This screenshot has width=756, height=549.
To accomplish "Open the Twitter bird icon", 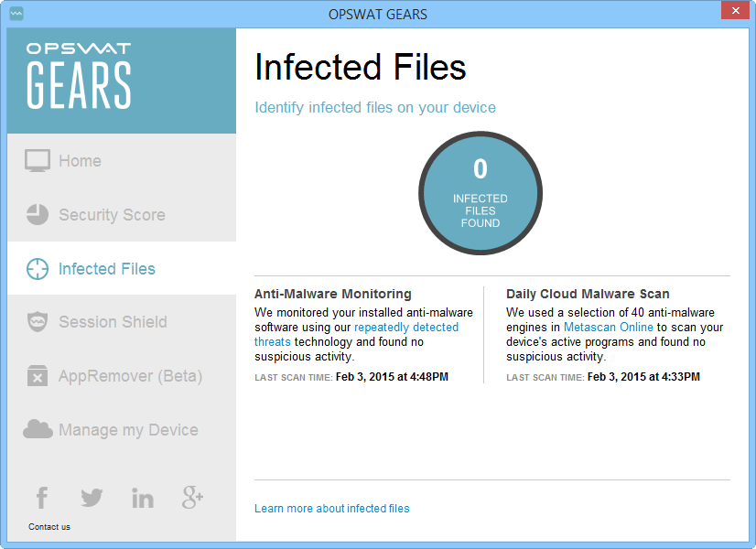I will (x=92, y=498).
